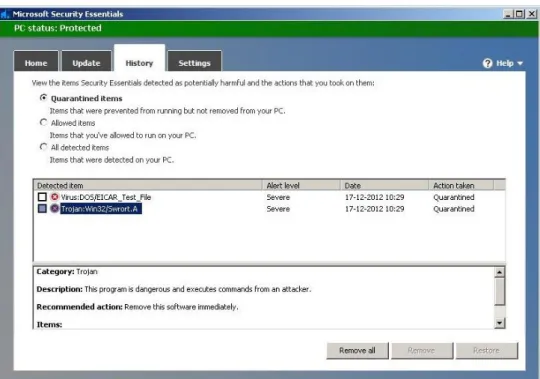540x379 pixels.
Task: Click the threat icon beside Trojan:Win32/Swrort.A
Action: (54, 209)
